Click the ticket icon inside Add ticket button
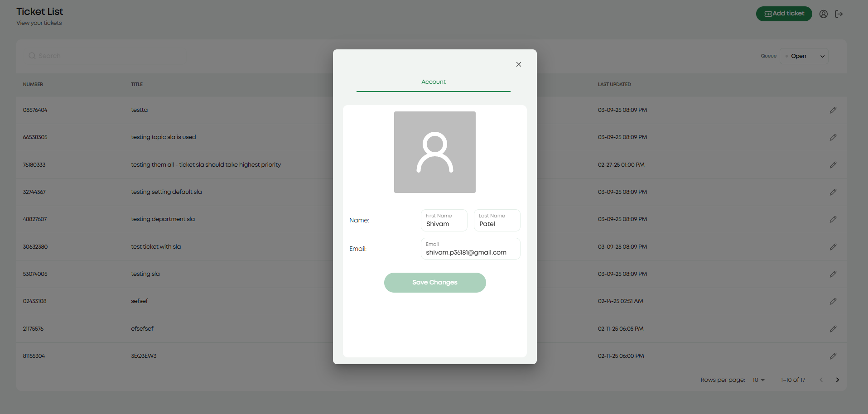The width and height of the screenshot is (868, 414). [x=768, y=14]
